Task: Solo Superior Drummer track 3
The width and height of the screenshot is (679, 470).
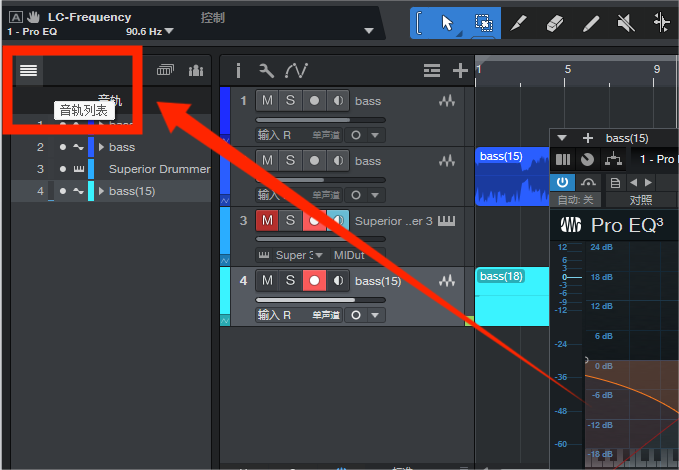Action: click(x=291, y=220)
